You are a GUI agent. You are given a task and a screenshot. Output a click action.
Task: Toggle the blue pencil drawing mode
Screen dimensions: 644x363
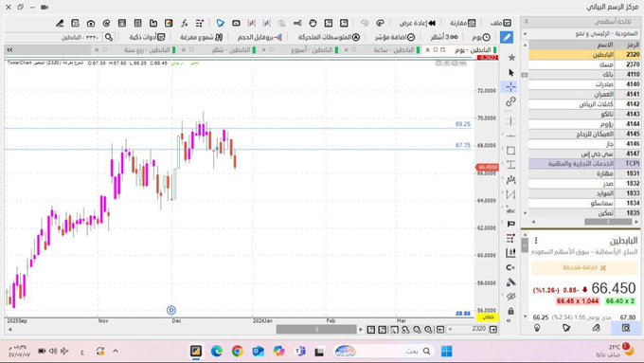click(x=507, y=37)
